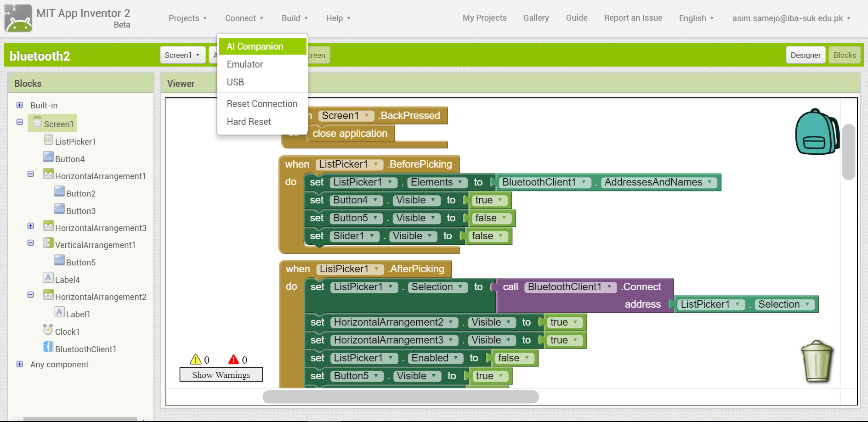868x422 pixels.
Task: Click the close application block
Action: coord(350,134)
